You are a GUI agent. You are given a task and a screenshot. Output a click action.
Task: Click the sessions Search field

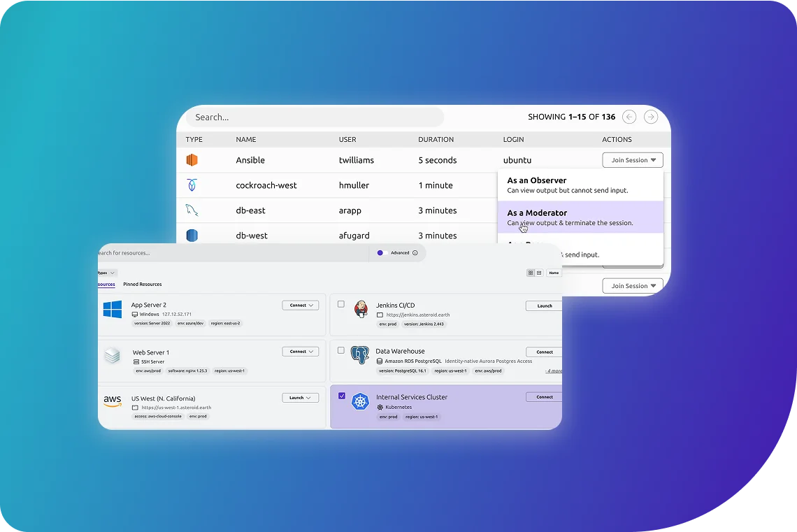[315, 117]
